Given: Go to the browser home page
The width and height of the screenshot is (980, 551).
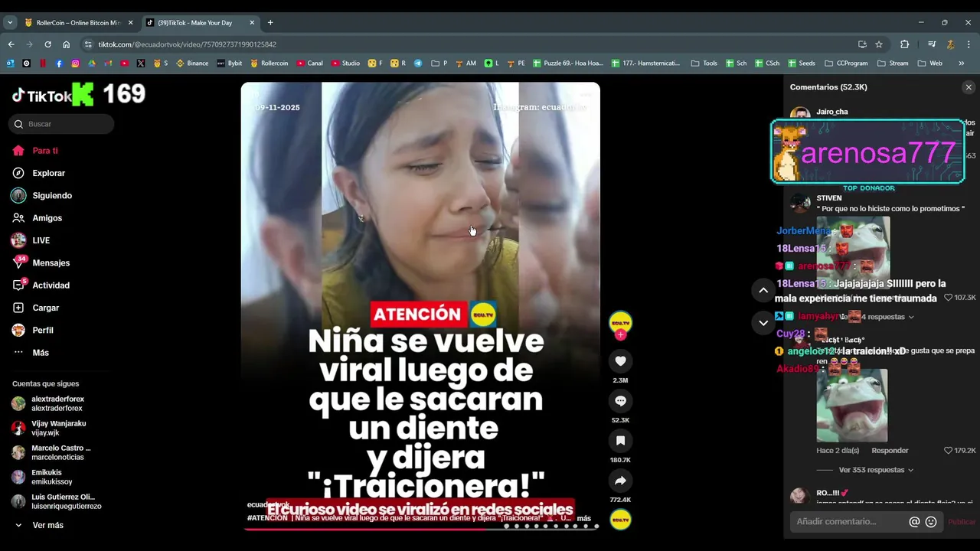Looking at the screenshot, I should click(67, 44).
